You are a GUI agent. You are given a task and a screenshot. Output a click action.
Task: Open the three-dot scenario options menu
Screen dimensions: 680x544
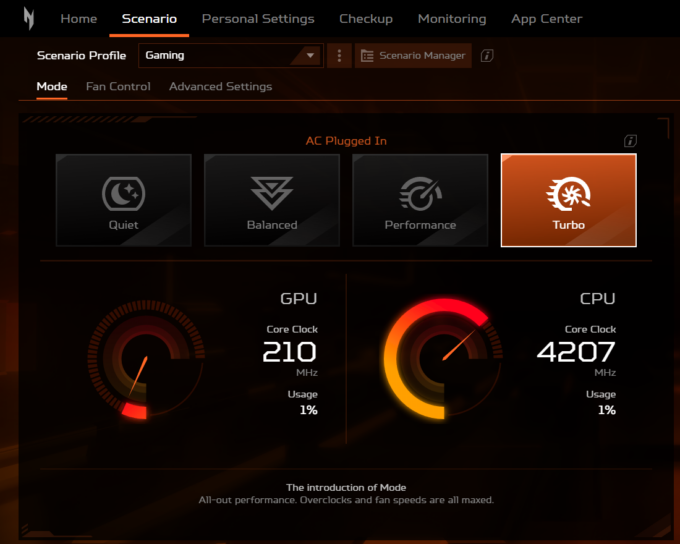[339, 56]
